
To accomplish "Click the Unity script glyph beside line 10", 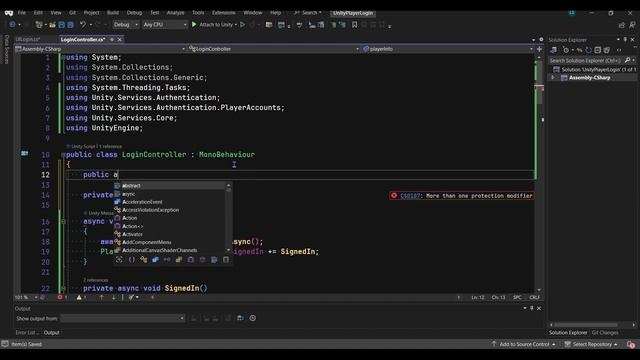I will click(24, 153).
